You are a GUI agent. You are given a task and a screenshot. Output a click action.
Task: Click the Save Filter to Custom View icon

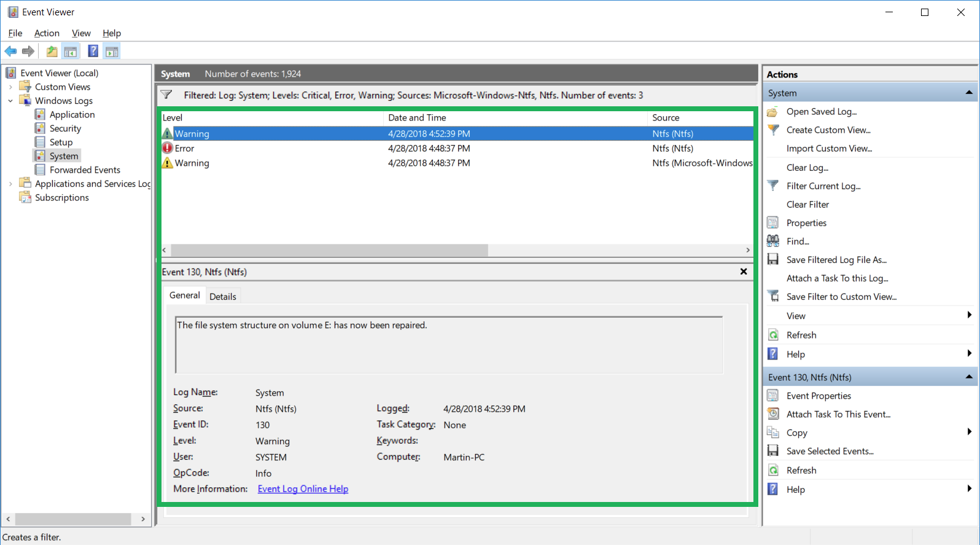click(773, 296)
